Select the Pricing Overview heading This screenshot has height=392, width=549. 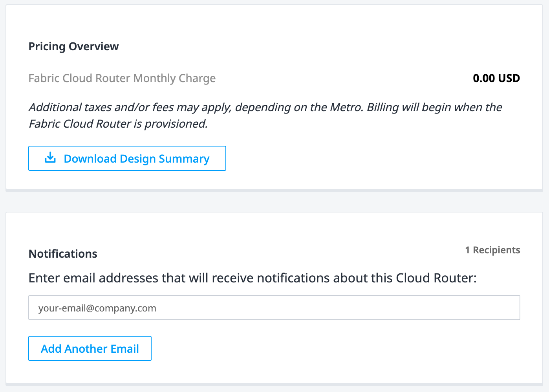pos(74,46)
